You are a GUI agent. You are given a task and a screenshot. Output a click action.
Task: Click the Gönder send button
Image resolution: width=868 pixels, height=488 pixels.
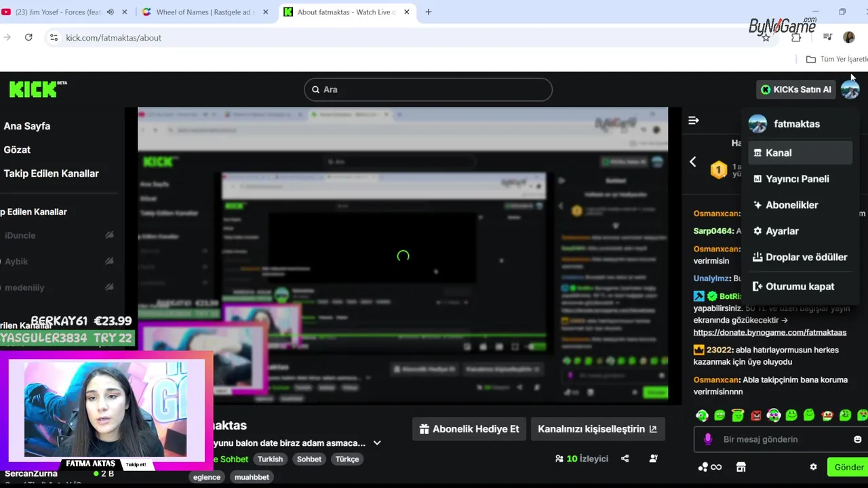(x=848, y=467)
